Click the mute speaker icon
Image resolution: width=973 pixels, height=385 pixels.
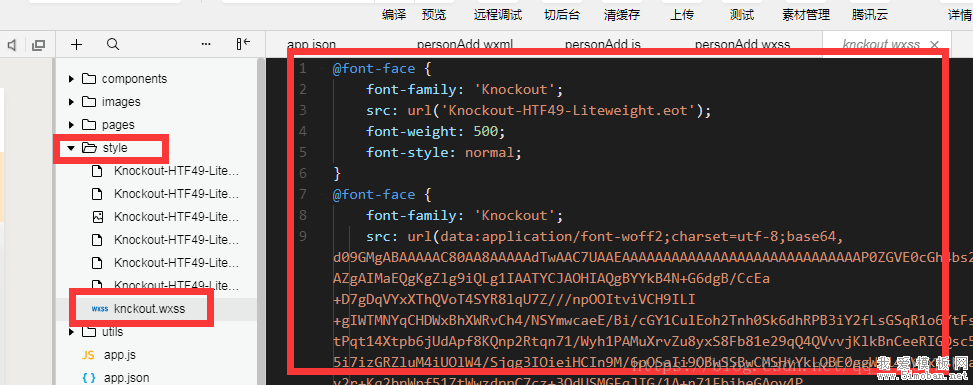point(11,45)
